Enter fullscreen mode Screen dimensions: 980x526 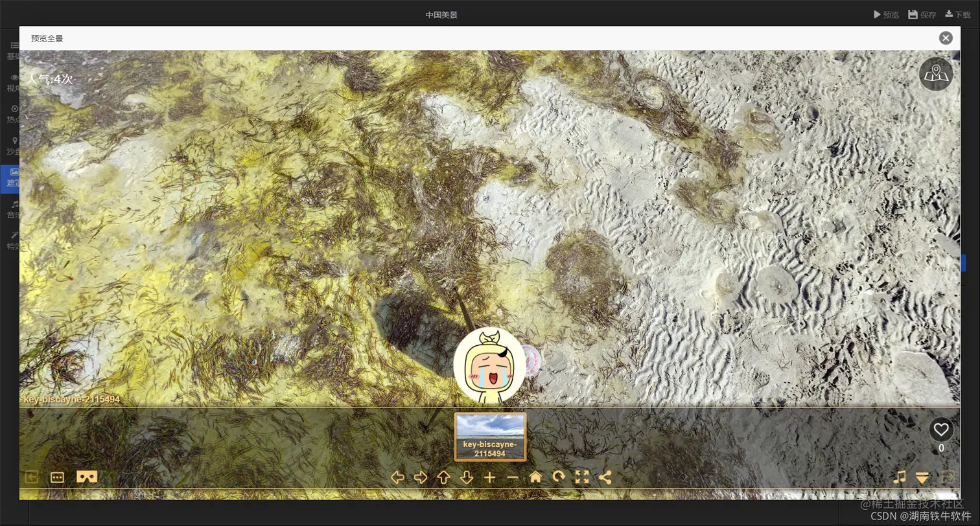[x=582, y=477]
